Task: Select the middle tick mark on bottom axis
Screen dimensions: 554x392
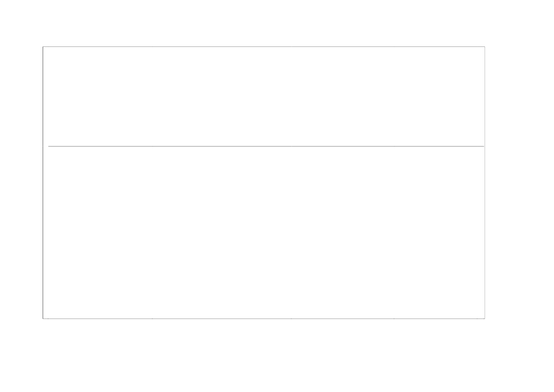Action: [291, 319]
